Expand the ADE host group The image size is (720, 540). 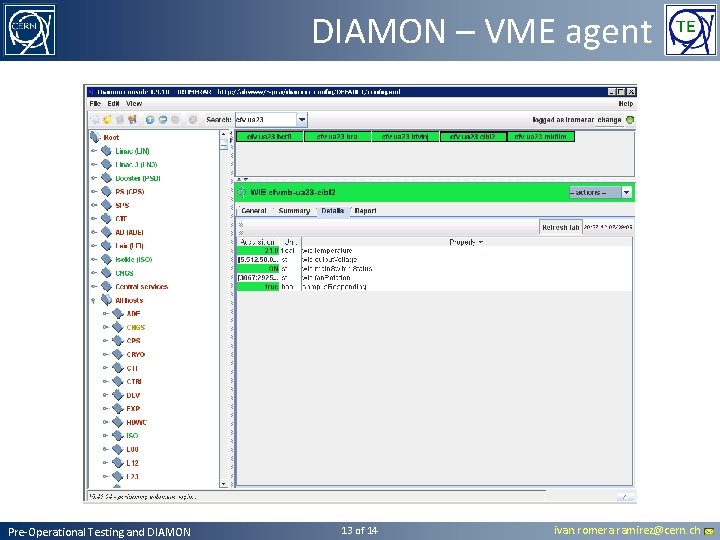point(105,314)
